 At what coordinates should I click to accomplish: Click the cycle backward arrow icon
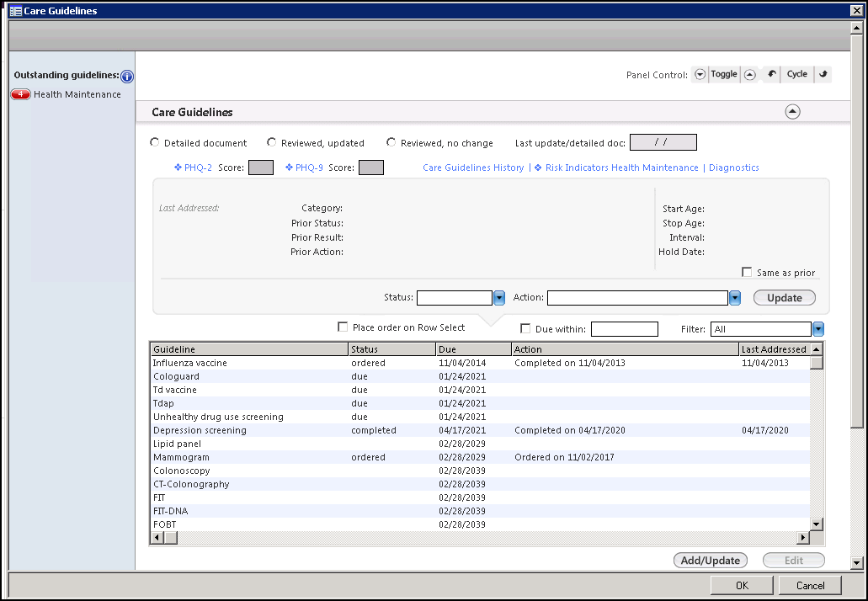772,74
